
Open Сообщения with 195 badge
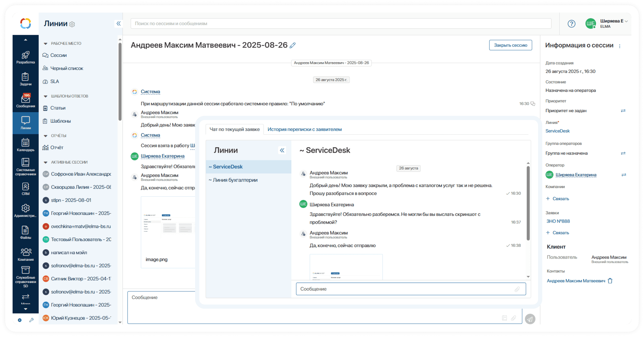click(25, 101)
